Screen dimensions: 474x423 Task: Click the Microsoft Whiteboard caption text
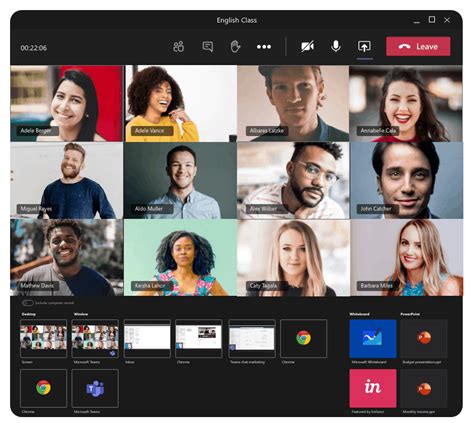tap(369, 362)
